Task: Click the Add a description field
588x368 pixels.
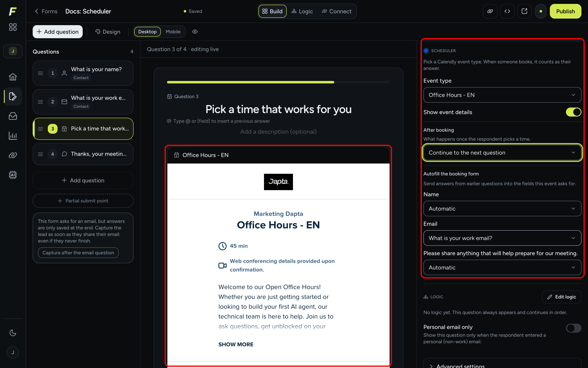Action: (x=278, y=132)
